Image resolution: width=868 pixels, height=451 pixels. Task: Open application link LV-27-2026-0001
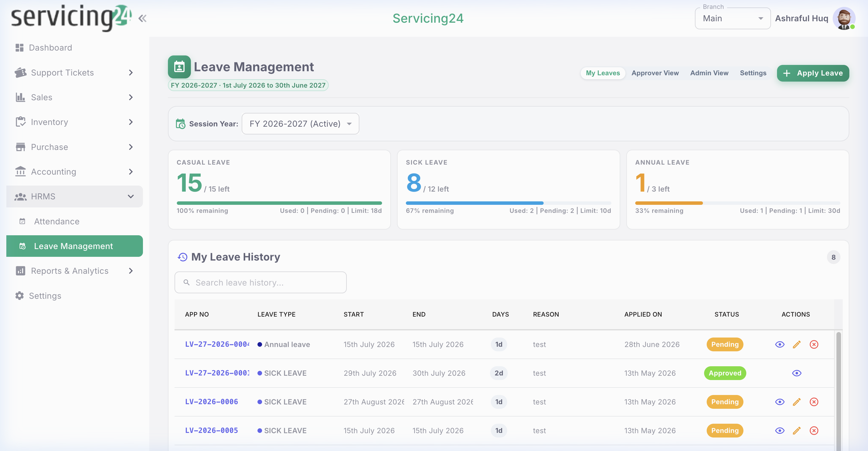point(217,373)
